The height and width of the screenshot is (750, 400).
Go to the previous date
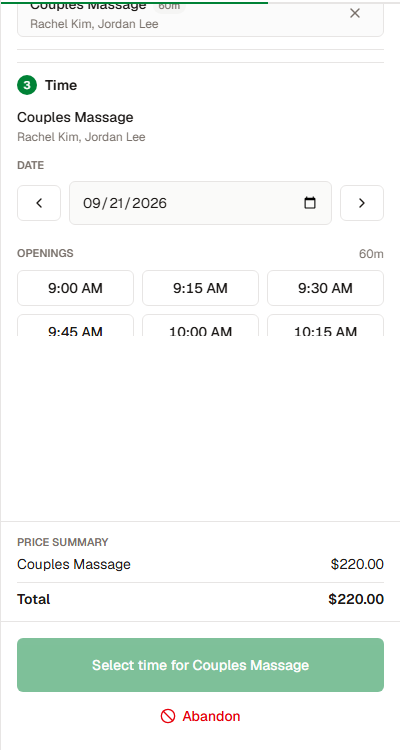(x=39, y=203)
